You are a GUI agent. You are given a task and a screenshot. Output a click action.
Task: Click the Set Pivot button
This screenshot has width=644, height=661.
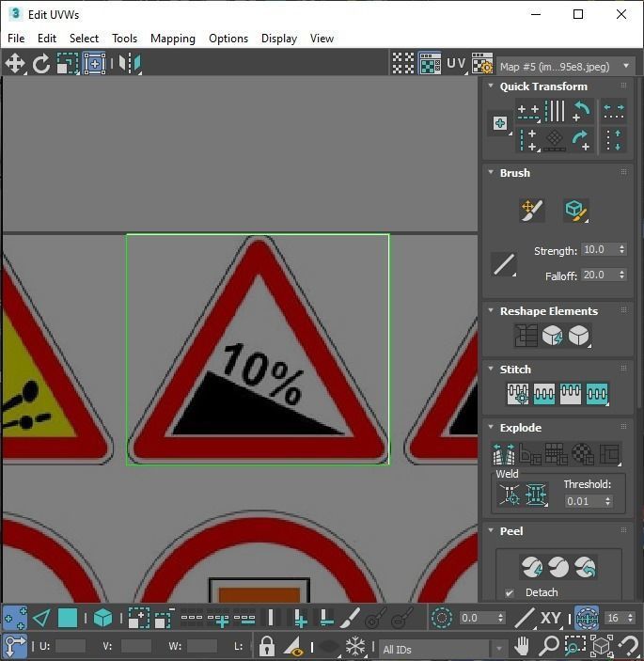coord(500,123)
